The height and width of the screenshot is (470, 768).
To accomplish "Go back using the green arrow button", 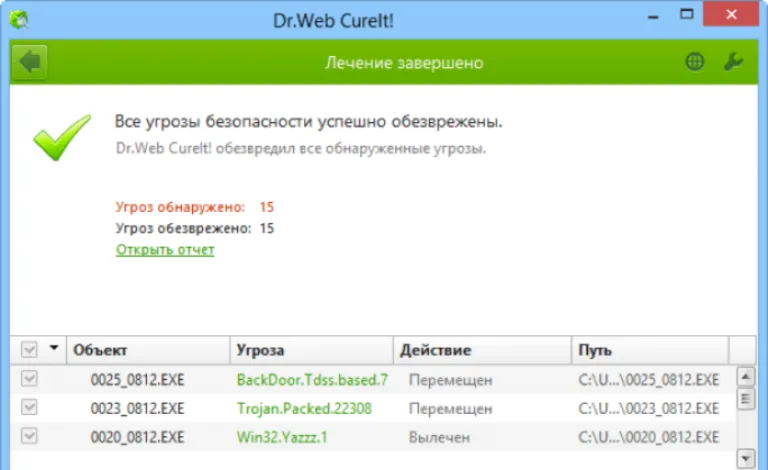I will pos(30,62).
